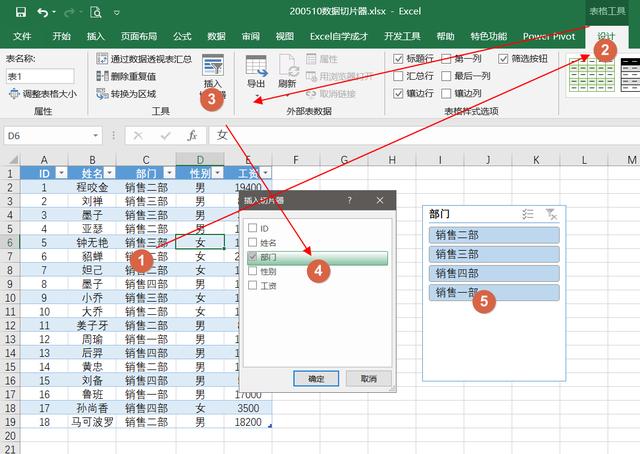Click Convert to Range (转换为区域)
The height and width of the screenshot is (454, 640).
126,94
